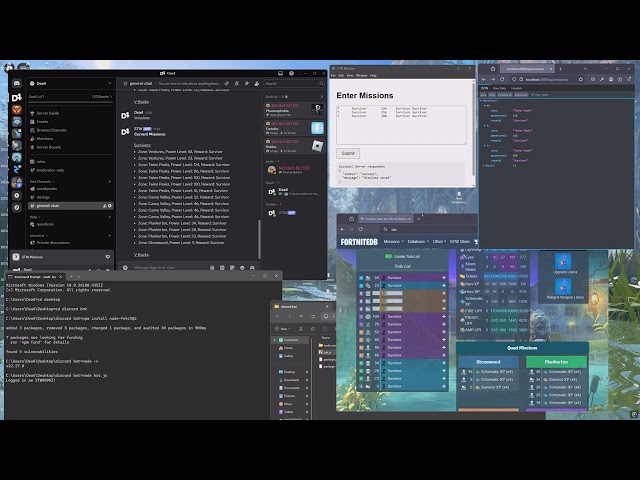Toggle the Enable Todo-List switch on FortniteDB
640x480 pixels.
388,256
